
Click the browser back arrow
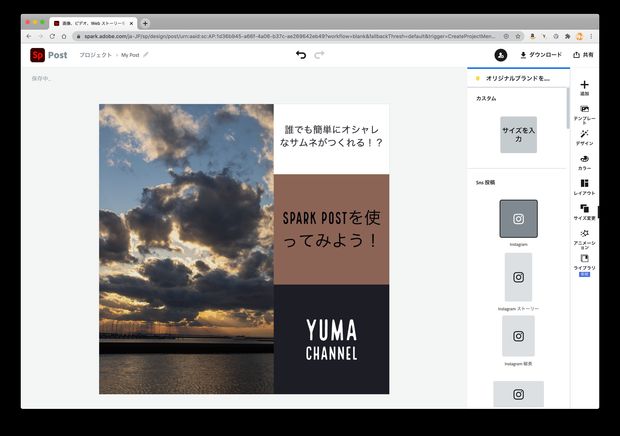point(29,36)
